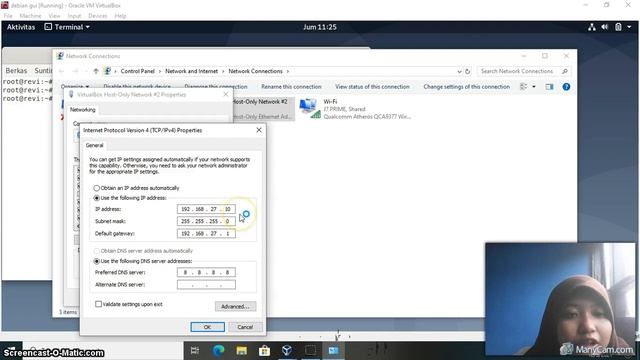Click the Preferred DNS server field
Screen dimensions: 640x360
pos(206,272)
